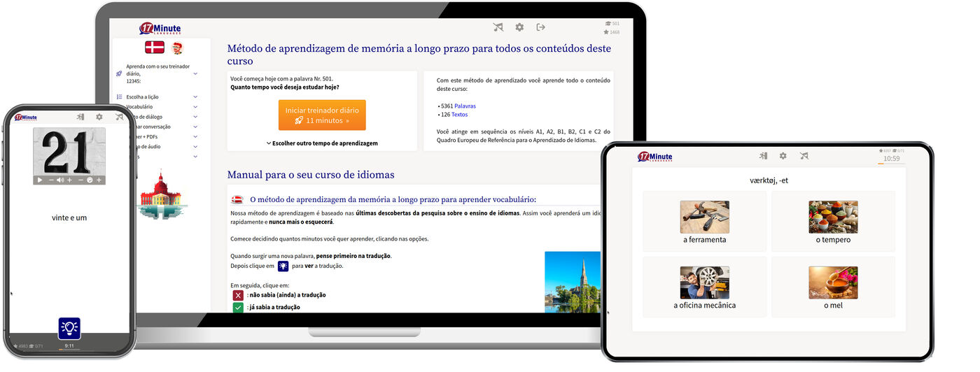The width and height of the screenshot is (980, 372).
Task: Click the cartoon avatar beside the Danish flag
Action: click(177, 48)
